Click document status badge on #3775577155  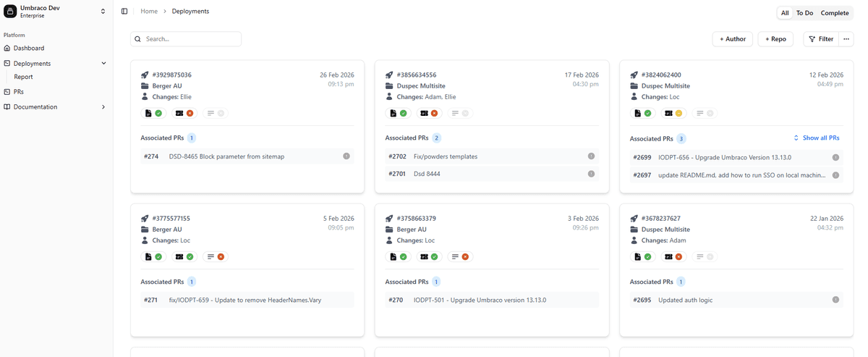pyautogui.click(x=154, y=256)
